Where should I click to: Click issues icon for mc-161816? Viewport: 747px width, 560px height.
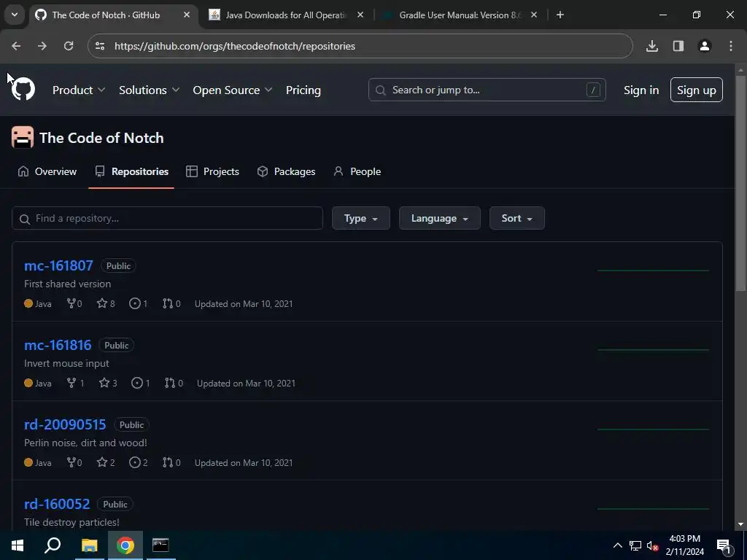[137, 383]
